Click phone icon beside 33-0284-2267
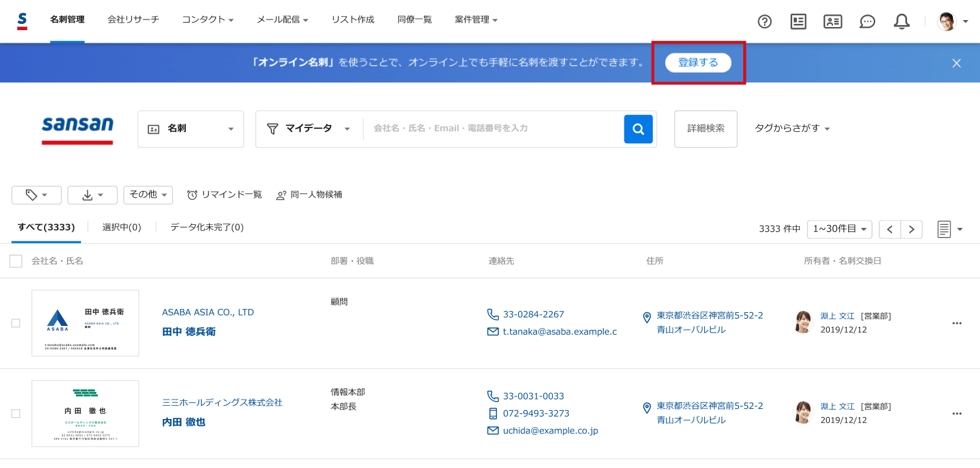Viewport: 980px width, 468px height. coord(493,314)
